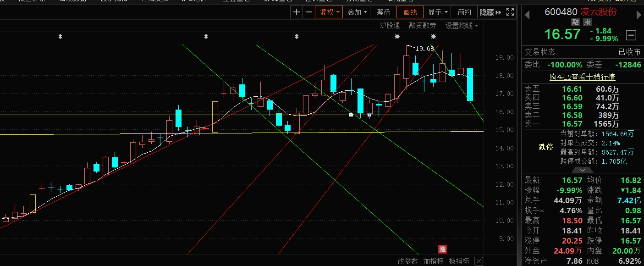644x266 pixels.
Task: Click the 筹码 chip distribution button
Action: click(383, 12)
